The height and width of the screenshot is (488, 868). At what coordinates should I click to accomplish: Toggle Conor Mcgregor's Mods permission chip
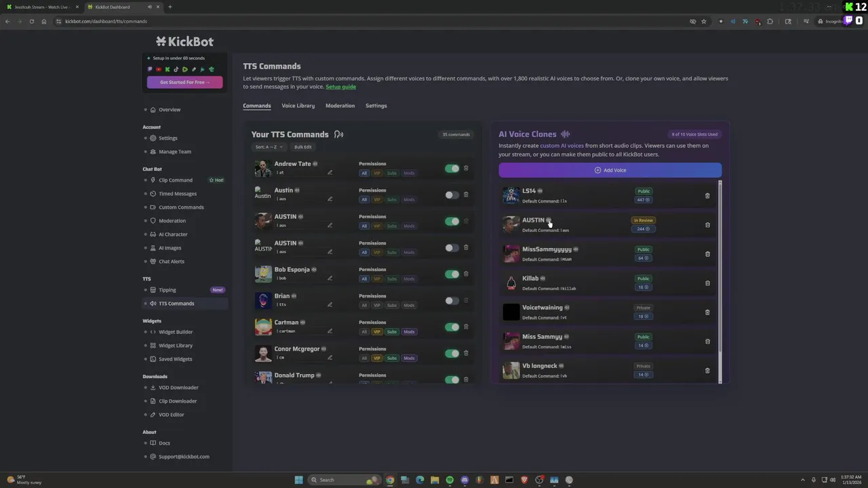tap(409, 358)
